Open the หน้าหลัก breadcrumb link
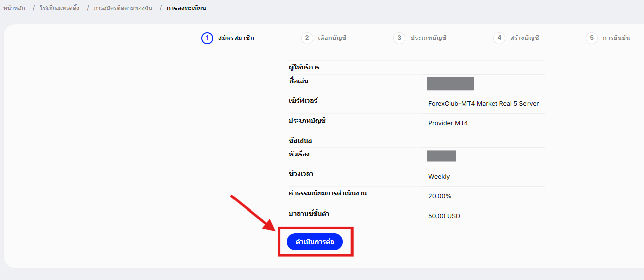The width and height of the screenshot is (644, 280). [14, 8]
